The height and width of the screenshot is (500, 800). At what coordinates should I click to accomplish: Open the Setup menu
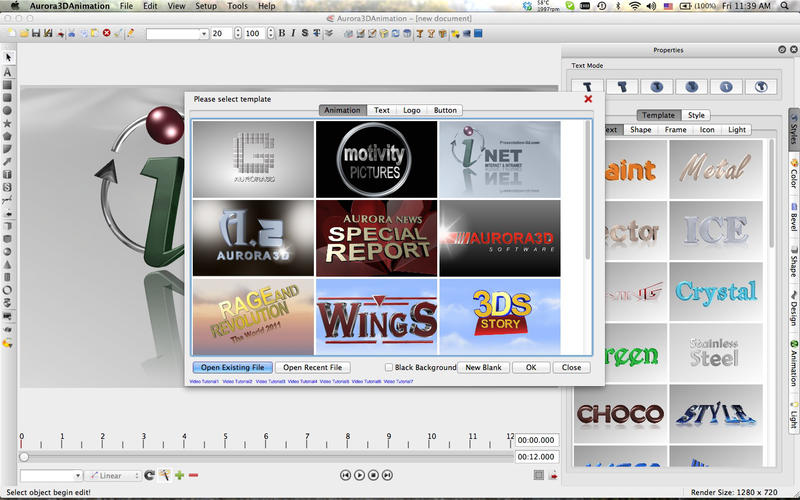pos(206,6)
